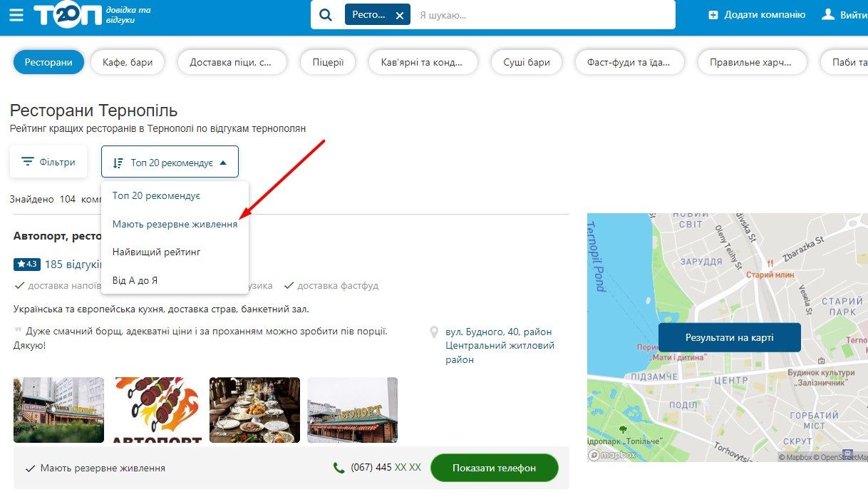Remove the Ресто... search tag
This screenshot has height=502, width=868.
click(x=400, y=15)
